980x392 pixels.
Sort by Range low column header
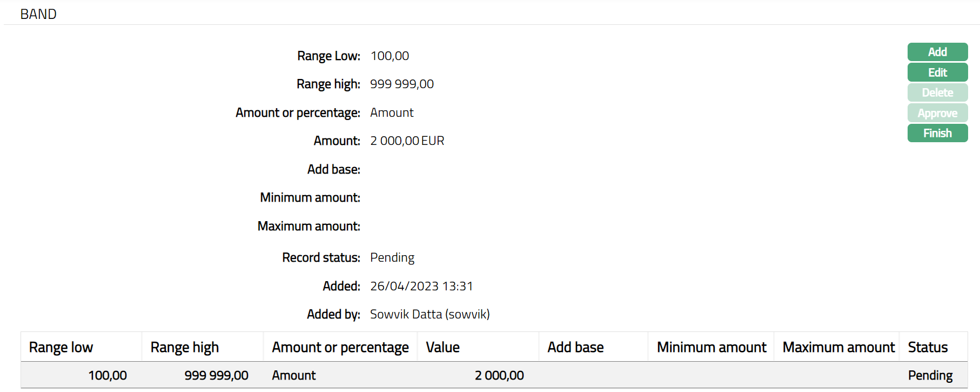[x=61, y=347]
